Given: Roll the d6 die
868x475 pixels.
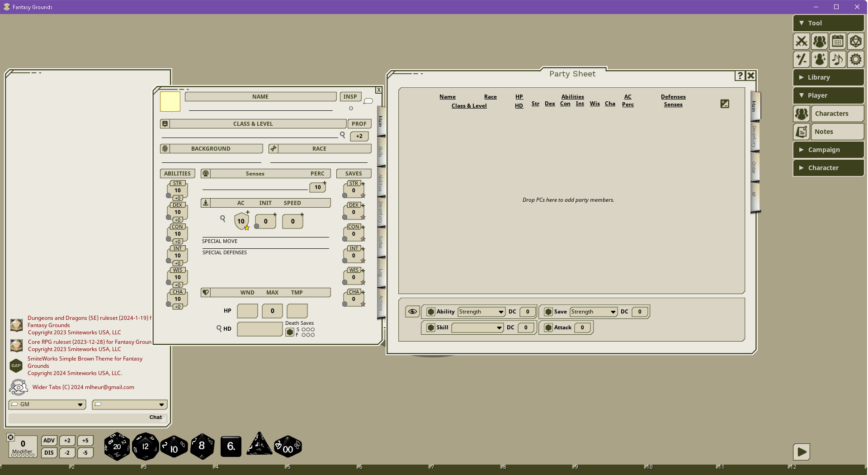Looking at the screenshot, I should pos(231,446).
